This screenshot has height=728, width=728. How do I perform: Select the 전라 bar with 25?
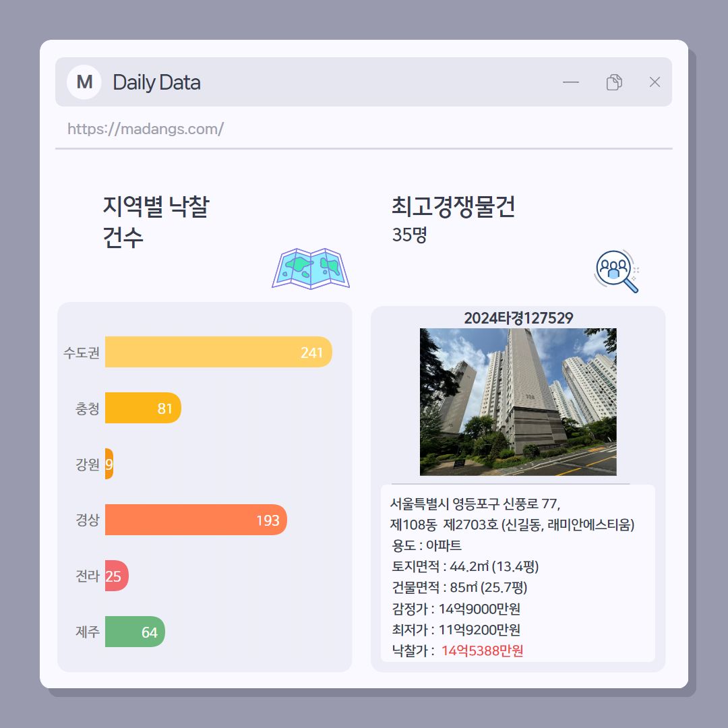117,576
